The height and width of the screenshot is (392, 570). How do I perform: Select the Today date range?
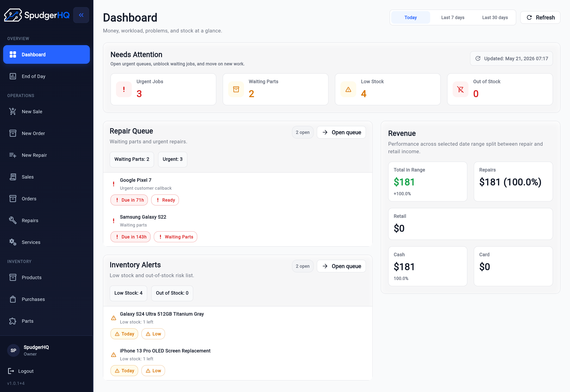click(x=410, y=17)
